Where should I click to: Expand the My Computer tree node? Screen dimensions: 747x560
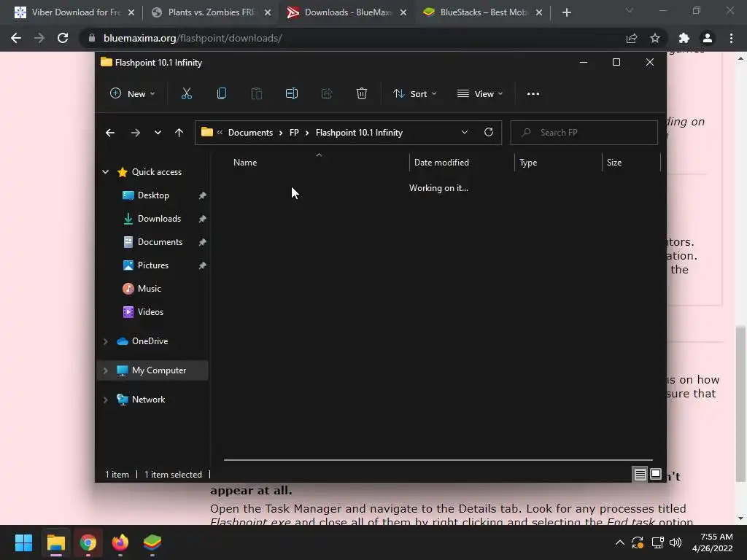pyautogui.click(x=105, y=370)
